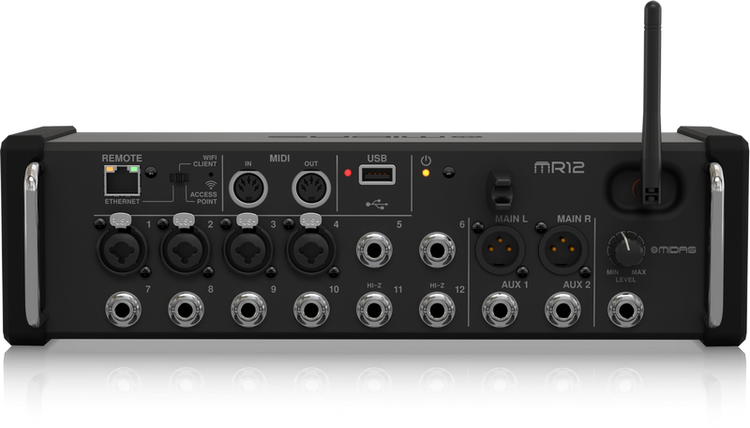Click the Hi-Z input jack 12
The width and height of the screenshot is (750, 428).
point(437,309)
